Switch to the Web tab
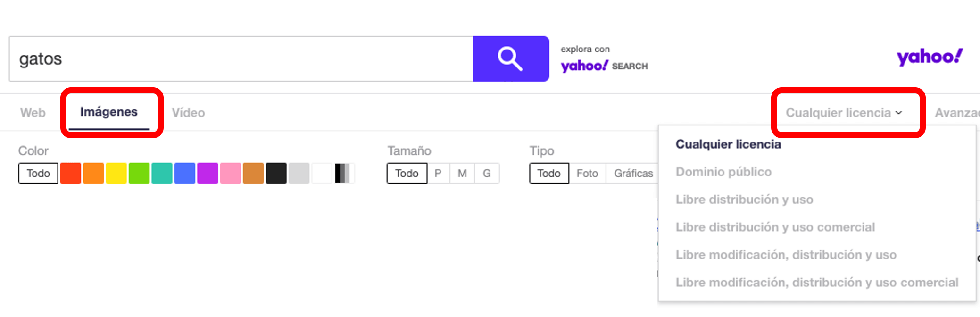 click(33, 113)
